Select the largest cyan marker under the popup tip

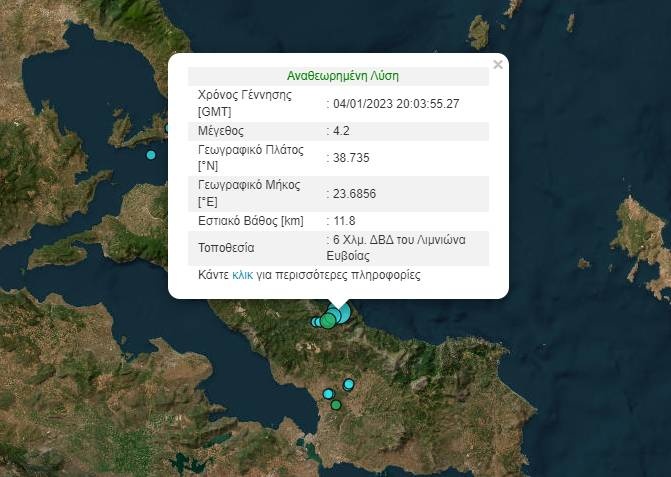tap(340, 314)
